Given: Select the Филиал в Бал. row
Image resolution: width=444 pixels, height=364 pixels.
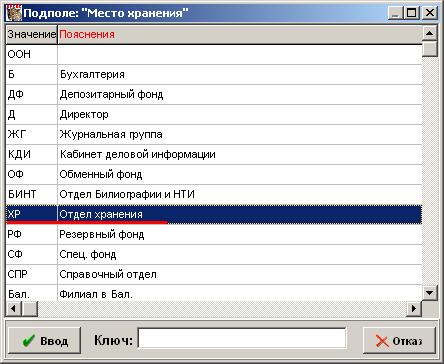Looking at the screenshot, I should 214,293.
